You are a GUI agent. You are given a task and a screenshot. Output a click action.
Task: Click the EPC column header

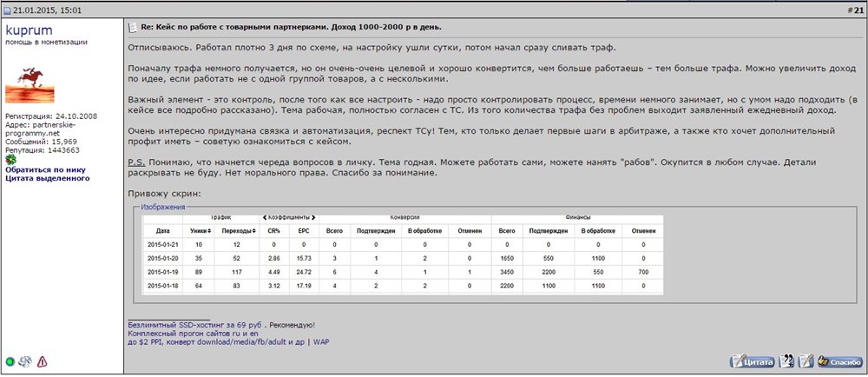[305, 231]
